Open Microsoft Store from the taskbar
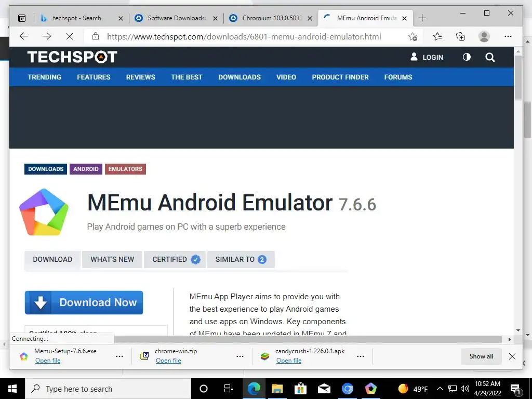 coord(301,389)
